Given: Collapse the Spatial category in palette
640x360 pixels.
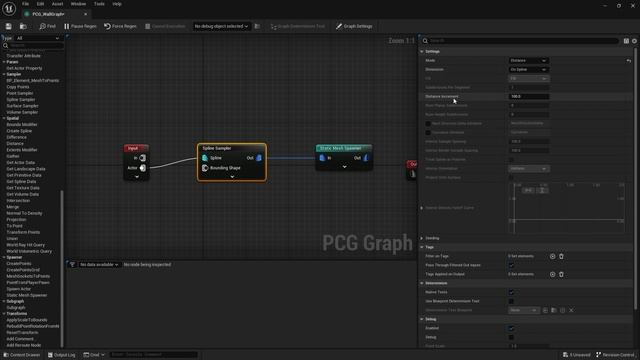Looking at the screenshot, I should click(4, 118).
